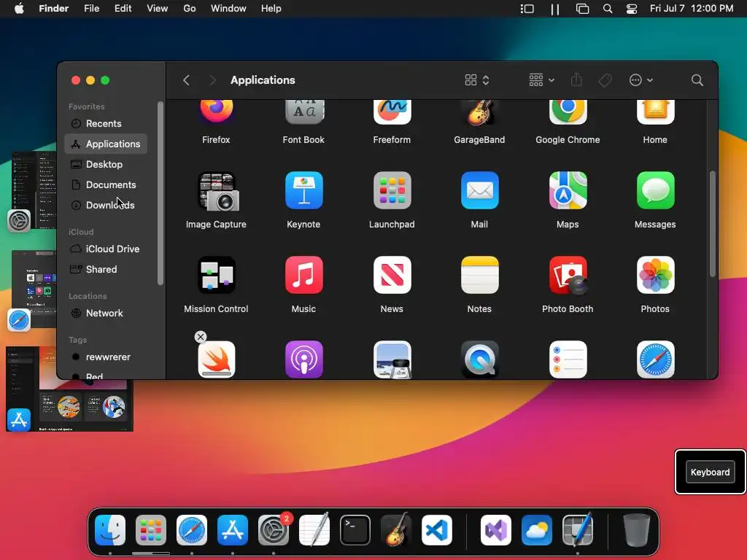Select the QuickTime Player app icon

[479, 359]
